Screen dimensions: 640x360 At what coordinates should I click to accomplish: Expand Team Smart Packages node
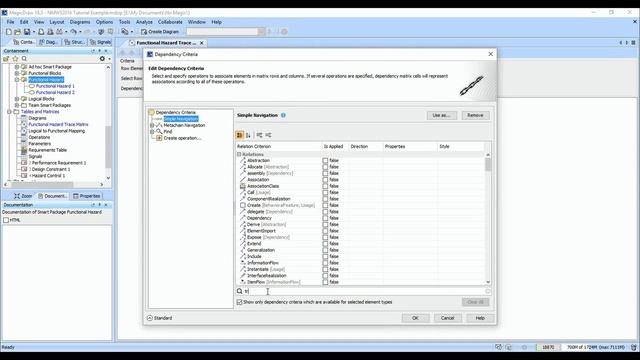[17, 105]
